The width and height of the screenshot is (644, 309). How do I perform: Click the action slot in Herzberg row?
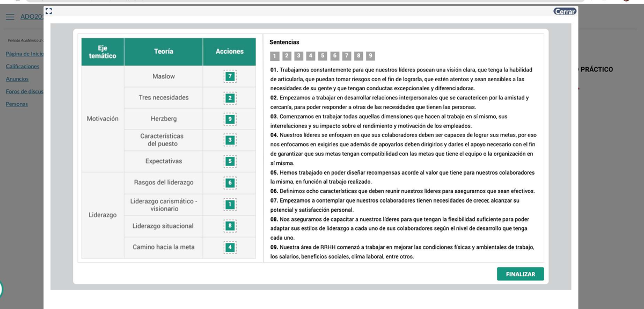[x=230, y=119]
